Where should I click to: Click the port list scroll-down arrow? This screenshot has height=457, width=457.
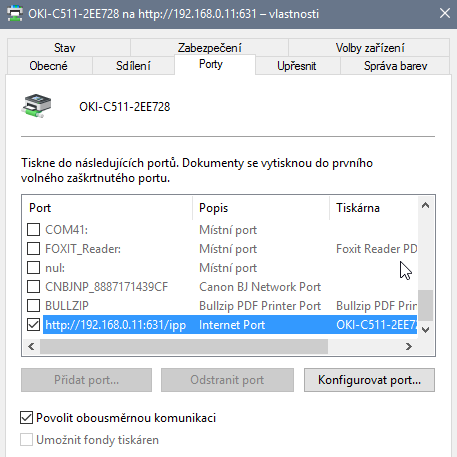pyautogui.click(x=425, y=330)
